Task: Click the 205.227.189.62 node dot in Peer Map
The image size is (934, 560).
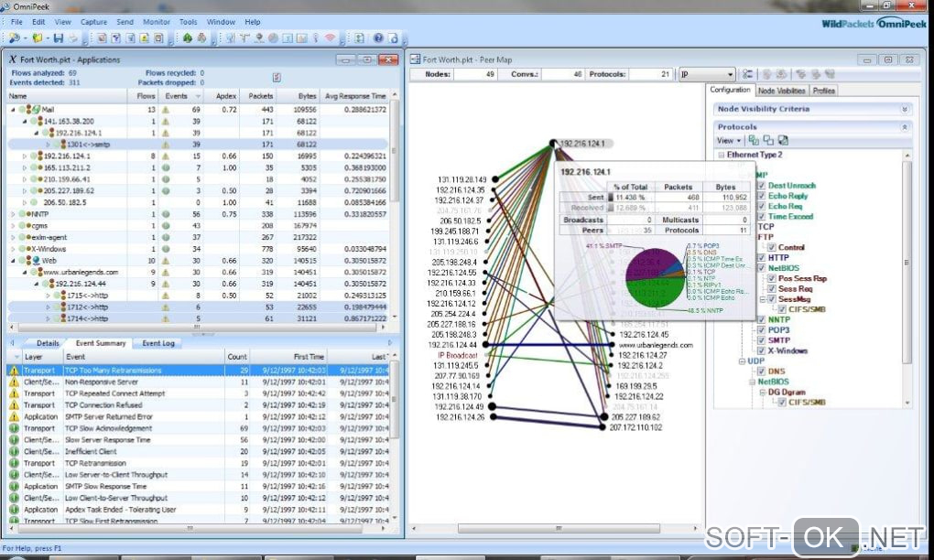Action: pos(604,417)
